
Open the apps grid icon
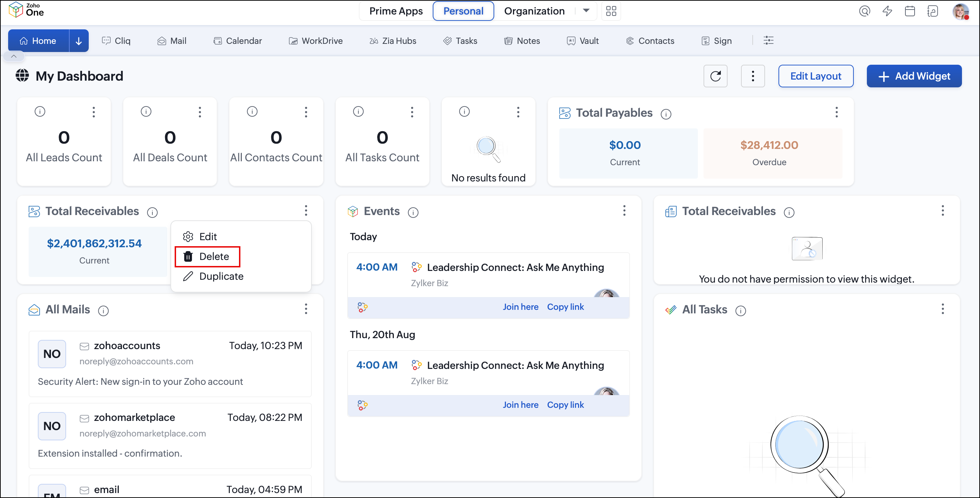pyautogui.click(x=611, y=11)
